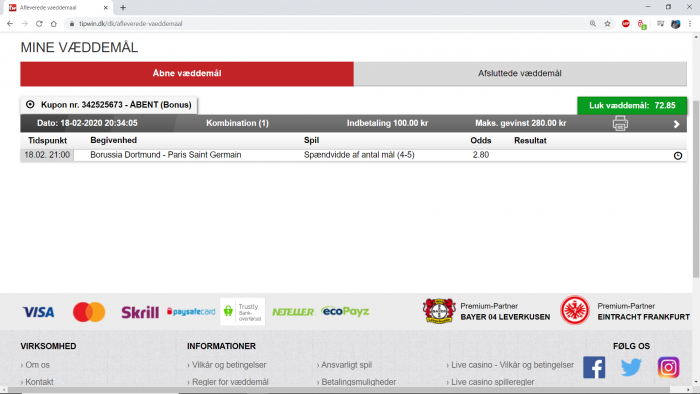
Task: Go back with the browser back arrow
Action: tap(10, 24)
